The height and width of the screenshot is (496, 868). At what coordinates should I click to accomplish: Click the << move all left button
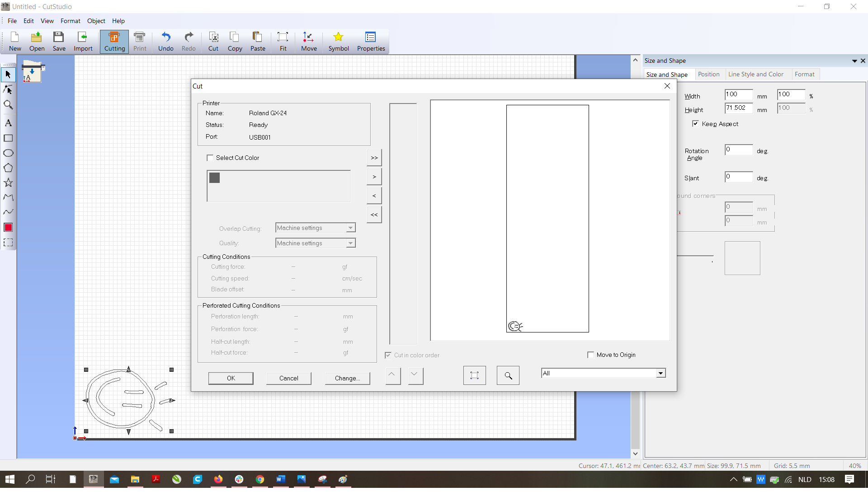(x=374, y=215)
